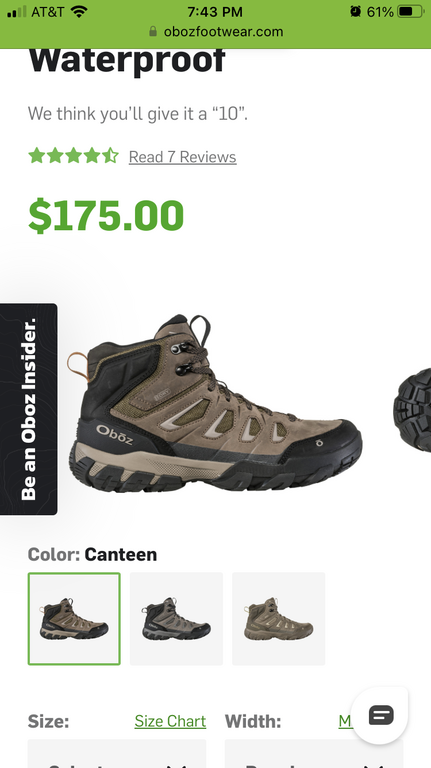Open the Be an Oboz Insider side tab

click(x=28, y=409)
